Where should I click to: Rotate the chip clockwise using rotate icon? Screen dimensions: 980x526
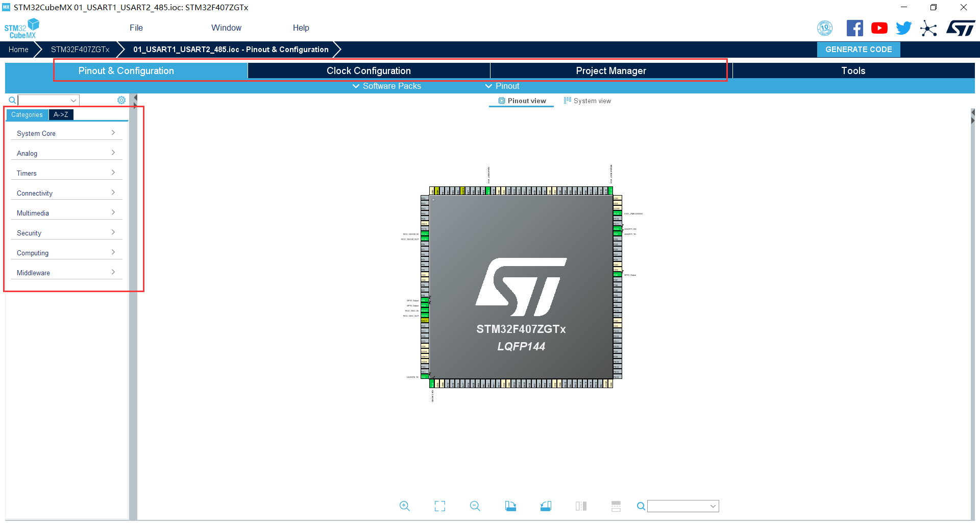pos(510,506)
